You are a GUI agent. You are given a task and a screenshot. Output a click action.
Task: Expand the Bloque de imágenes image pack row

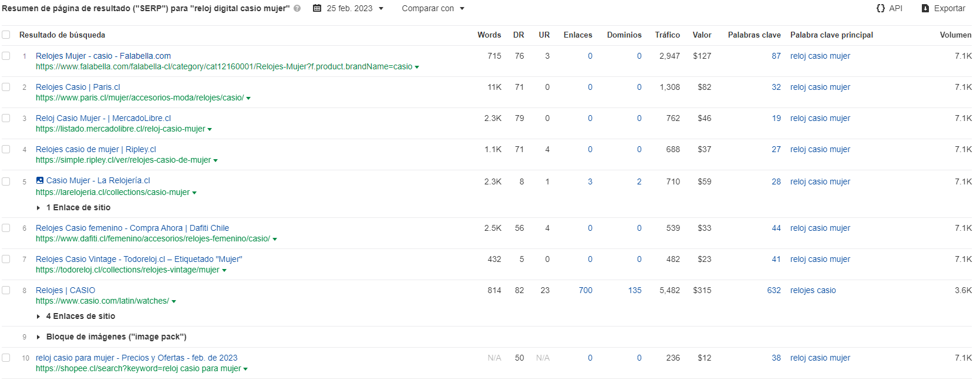pos(112,337)
